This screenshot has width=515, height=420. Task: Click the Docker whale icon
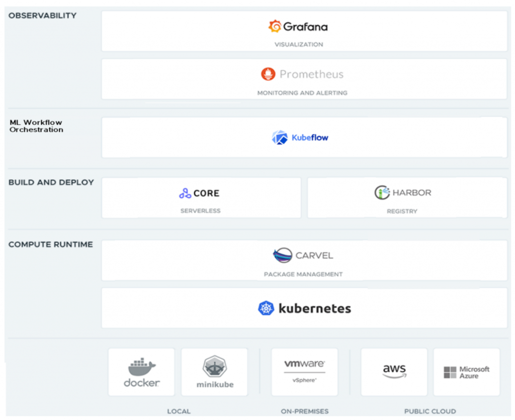click(x=141, y=367)
